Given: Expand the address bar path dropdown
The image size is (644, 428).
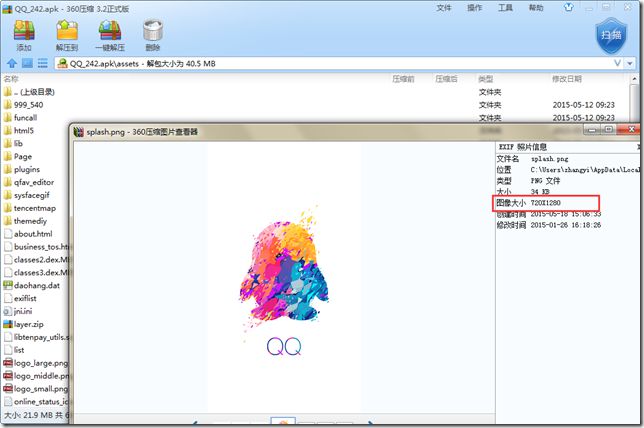Looking at the screenshot, I should click(630, 64).
